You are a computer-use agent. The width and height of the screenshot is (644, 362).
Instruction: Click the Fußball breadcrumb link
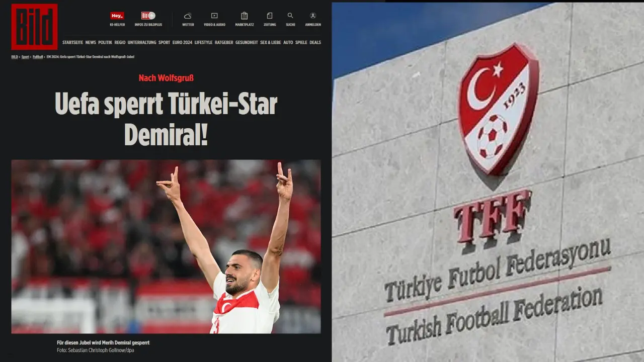(38, 57)
